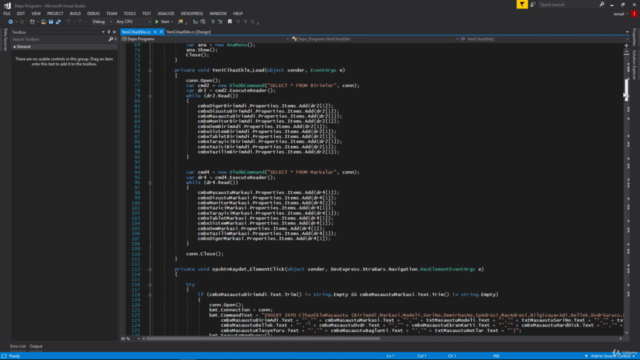Open the Any CPU platform dropdown
This screenshot has width=640, height=360.
(133, 22)
